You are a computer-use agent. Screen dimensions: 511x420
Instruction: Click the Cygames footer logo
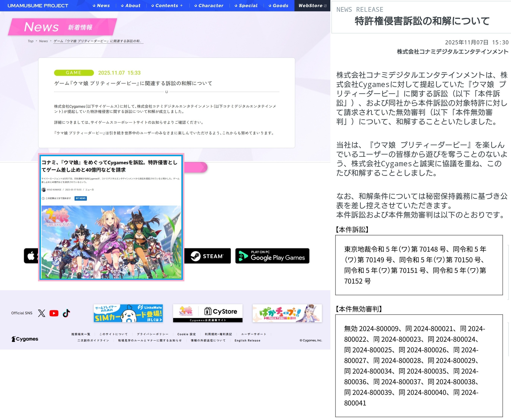[25, 339]
